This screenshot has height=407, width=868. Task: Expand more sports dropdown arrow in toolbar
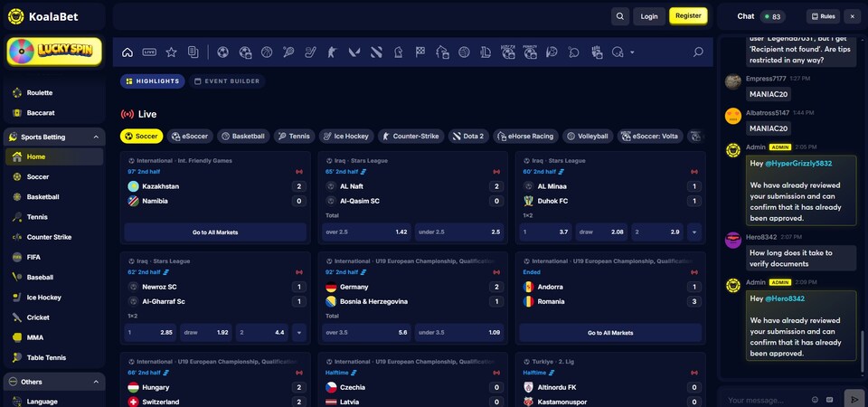tap(632, 52)
